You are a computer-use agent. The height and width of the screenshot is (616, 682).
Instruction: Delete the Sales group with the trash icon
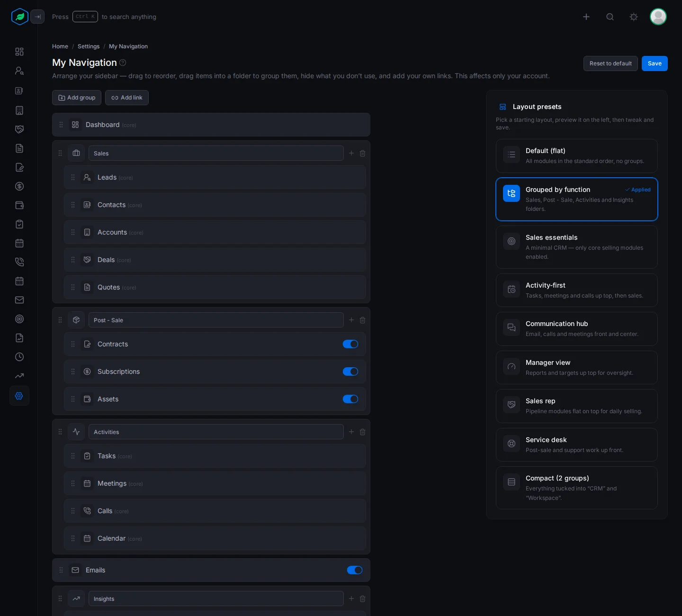(x=362, y=153)
